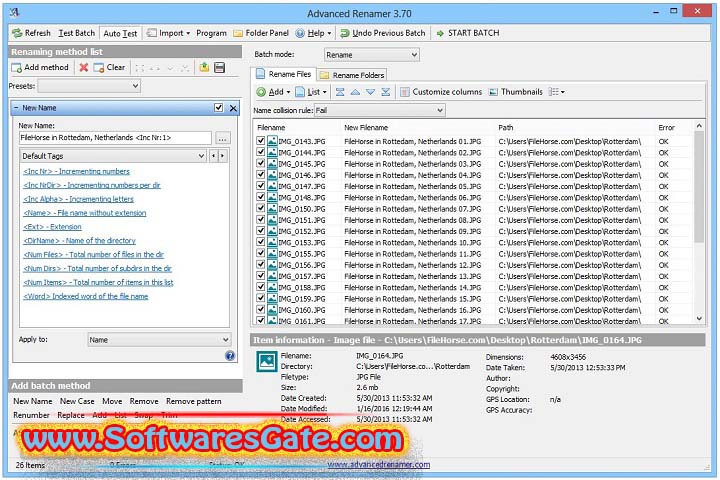The width and height of the screenshot is (720, 480).
Task: Uncheck IMG_0143.JPG checkbox
Action: click(261, 141)
